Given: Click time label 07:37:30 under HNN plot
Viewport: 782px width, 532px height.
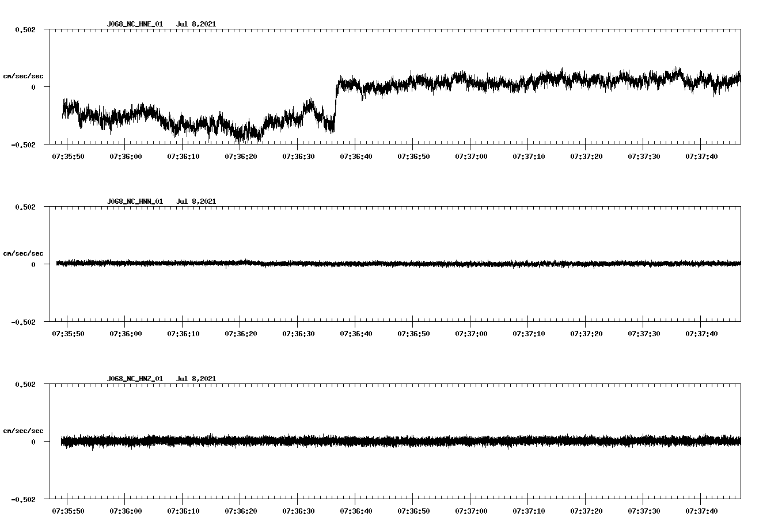Looking at the screenshot, I should coord(644,334).
